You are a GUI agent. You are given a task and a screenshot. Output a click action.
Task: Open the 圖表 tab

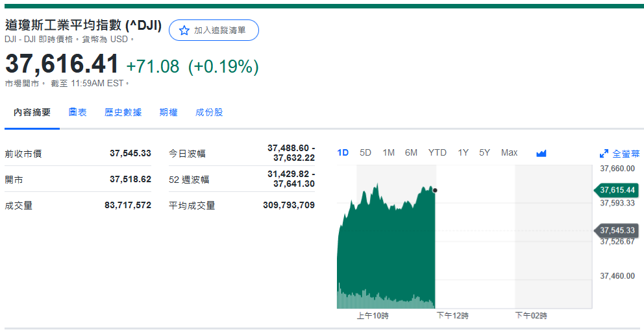coord(77,112)
